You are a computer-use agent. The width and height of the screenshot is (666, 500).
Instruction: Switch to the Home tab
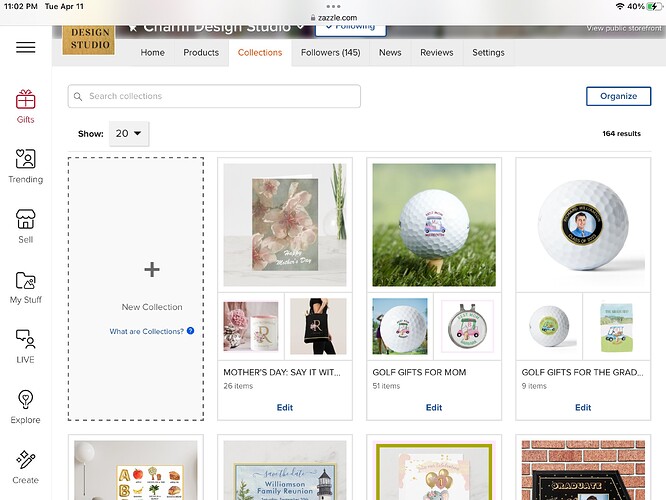pos(152,53)
